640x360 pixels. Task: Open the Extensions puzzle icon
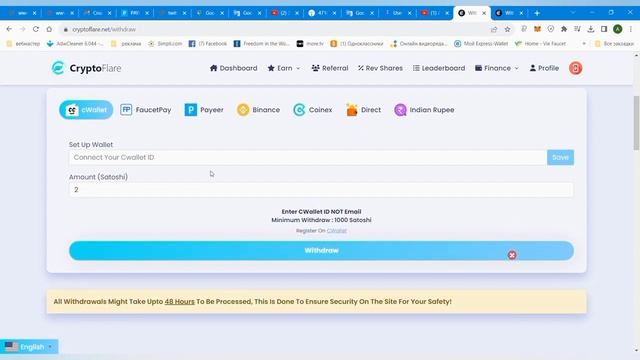coord(564,29)
